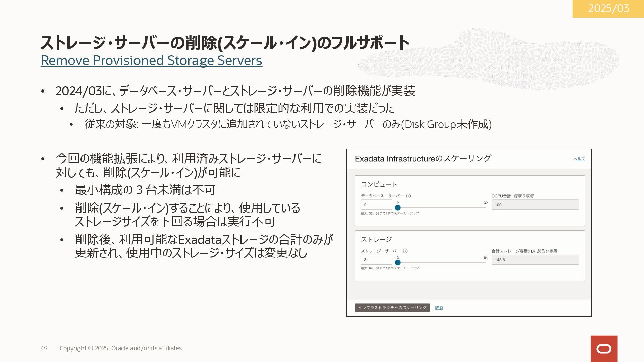Open the ヘルプ link in dialog

click(x=579, y=159)
